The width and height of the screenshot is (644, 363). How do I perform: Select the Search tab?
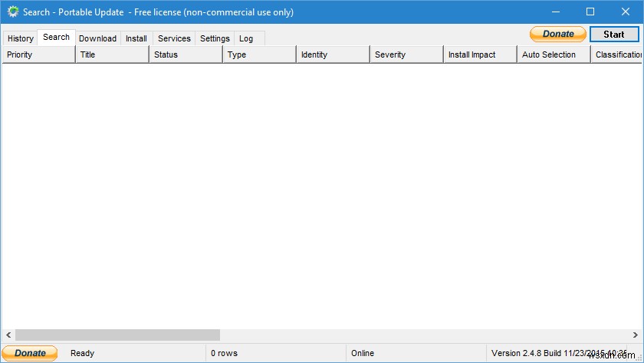coord(56,37)
